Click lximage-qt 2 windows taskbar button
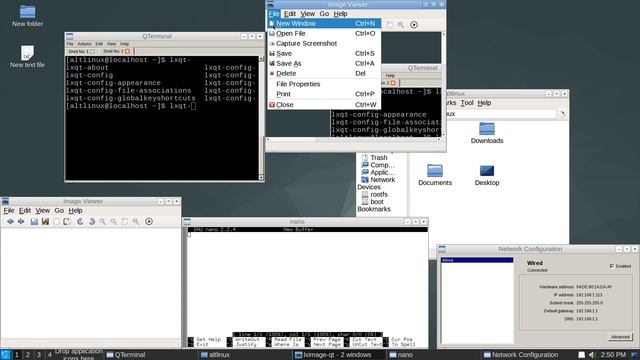Viewport: 640px width, 360px height. 339,355
